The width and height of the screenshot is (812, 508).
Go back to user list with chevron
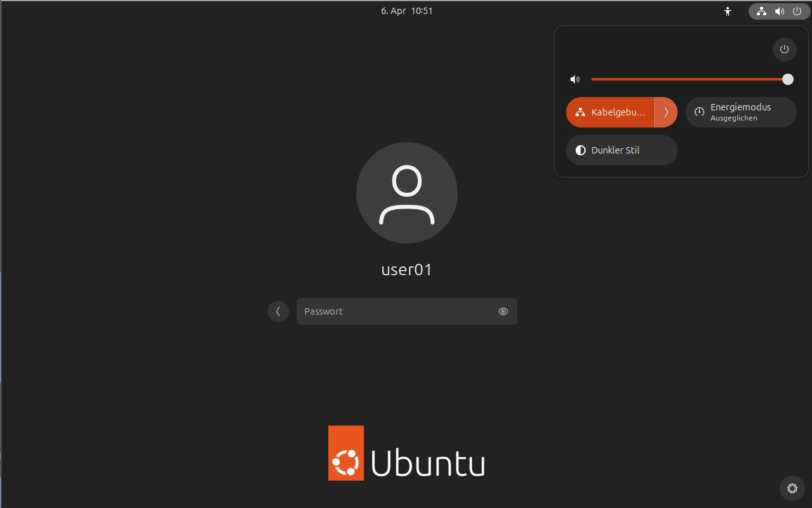pos(278,311)
